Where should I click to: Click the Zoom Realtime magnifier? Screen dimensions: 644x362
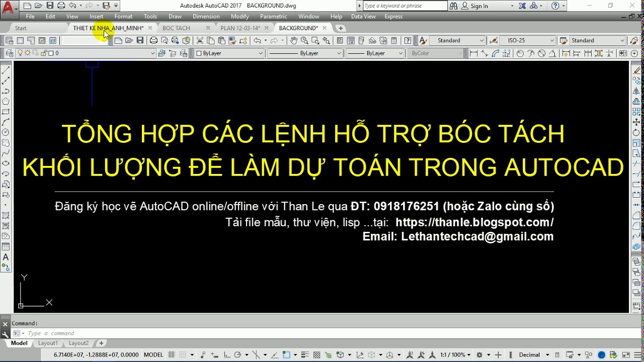pyautogui.click(x=304, y=40)
